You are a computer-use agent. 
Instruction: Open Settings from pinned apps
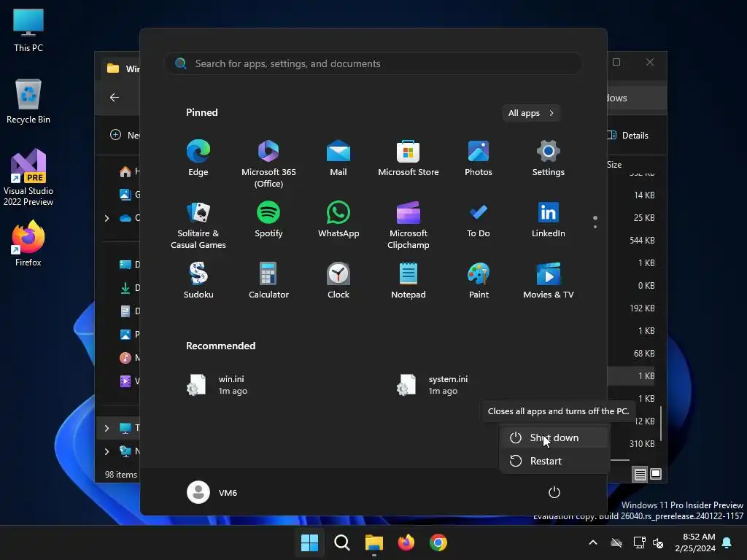tap(549, 158)
